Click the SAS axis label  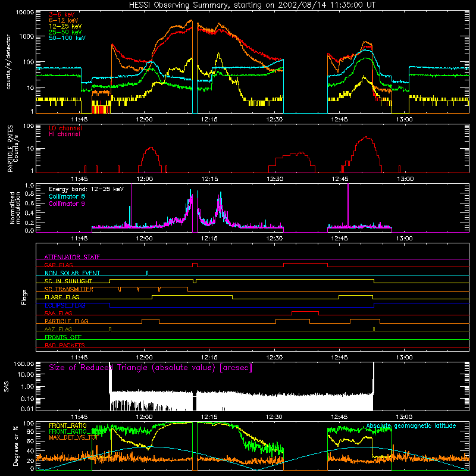7,387
